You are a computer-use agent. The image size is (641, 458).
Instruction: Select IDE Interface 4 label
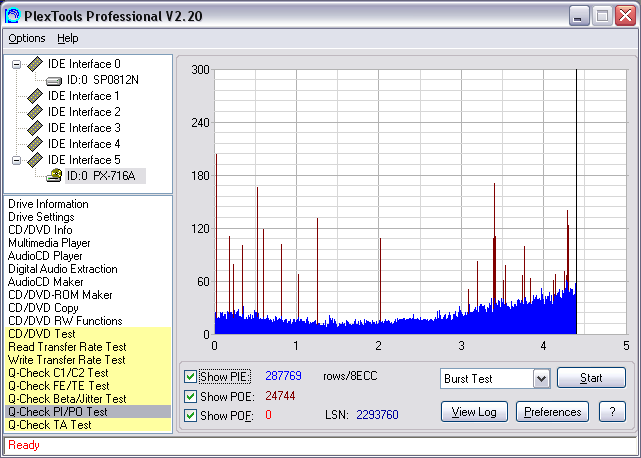(x=84, y=144)
